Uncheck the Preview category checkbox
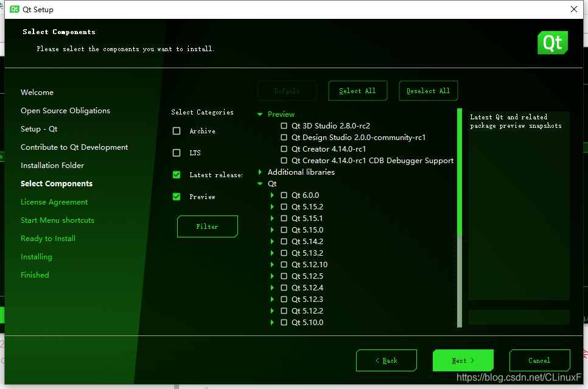588x389 pixels. tap(177, 197)
